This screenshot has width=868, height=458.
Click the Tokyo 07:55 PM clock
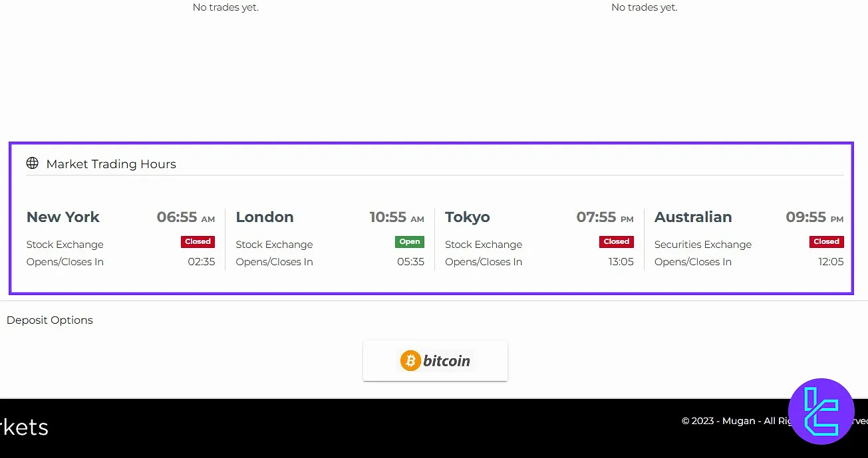pos(605,217)
